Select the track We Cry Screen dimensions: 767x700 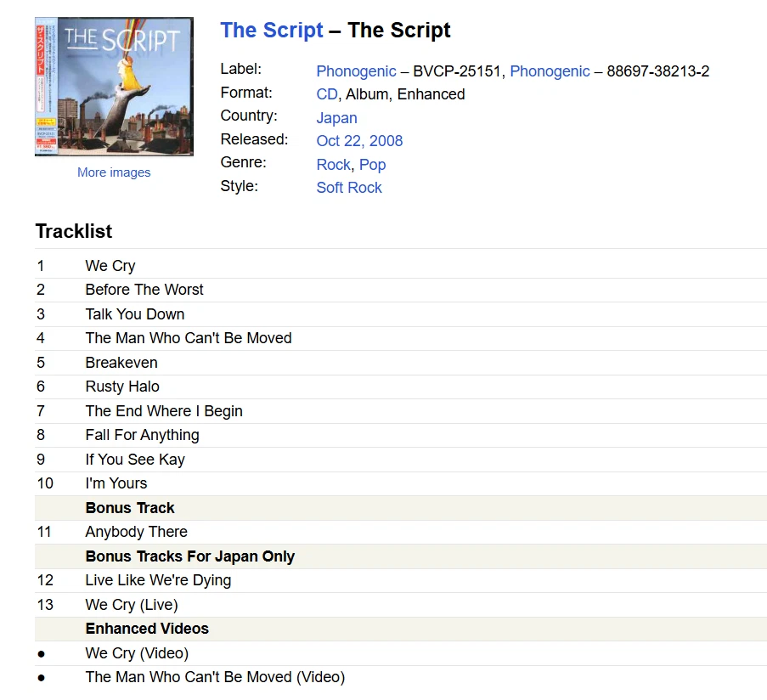click(x=110, y=265)
